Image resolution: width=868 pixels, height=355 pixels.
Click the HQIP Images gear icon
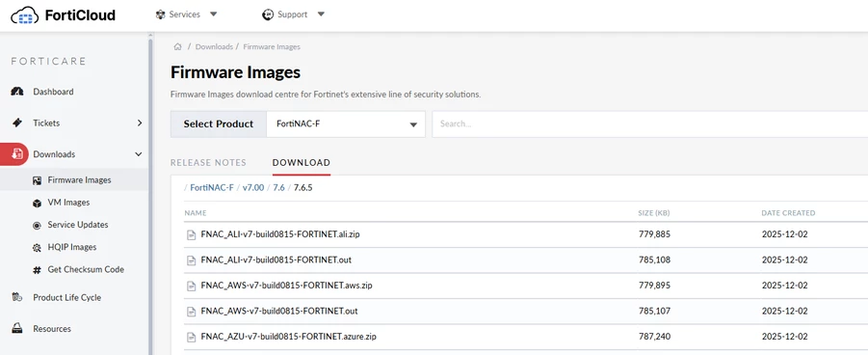37,247
